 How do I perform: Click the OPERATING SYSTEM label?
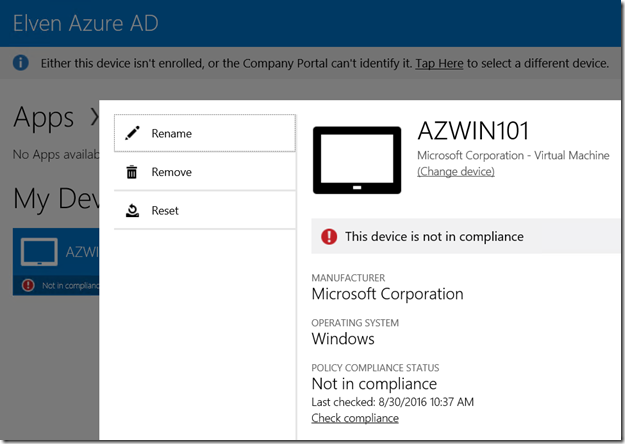click(355, 323)
